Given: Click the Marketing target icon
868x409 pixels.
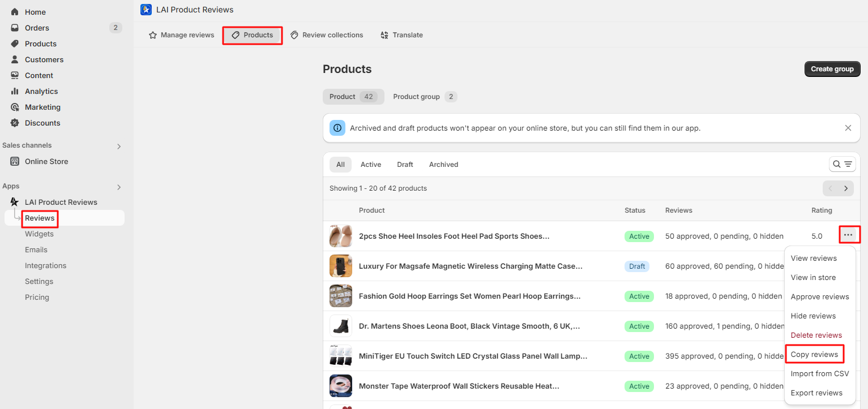Looking at the screenshot, I should pyautogui.click(x=15, y=107).
